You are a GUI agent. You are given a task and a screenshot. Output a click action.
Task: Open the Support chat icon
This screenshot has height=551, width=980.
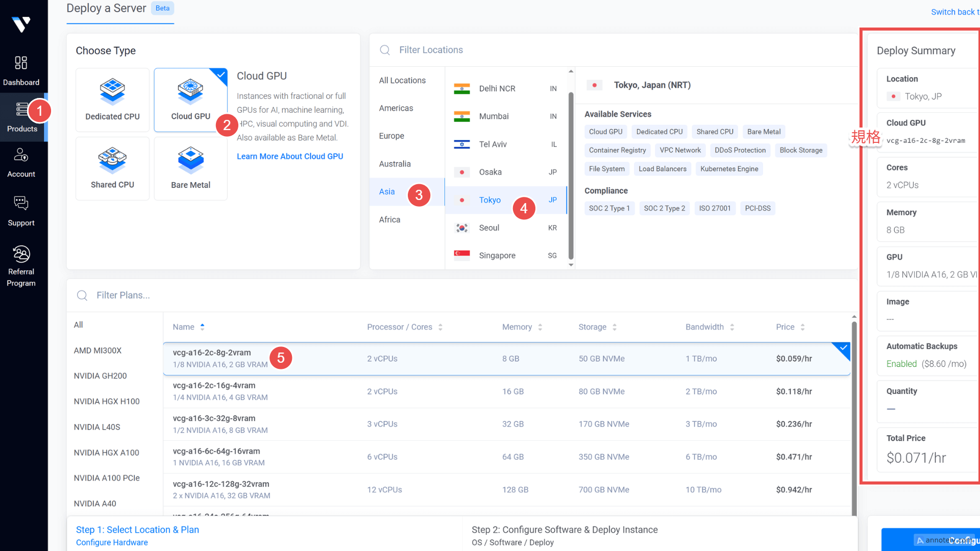[x=21, y=203]
